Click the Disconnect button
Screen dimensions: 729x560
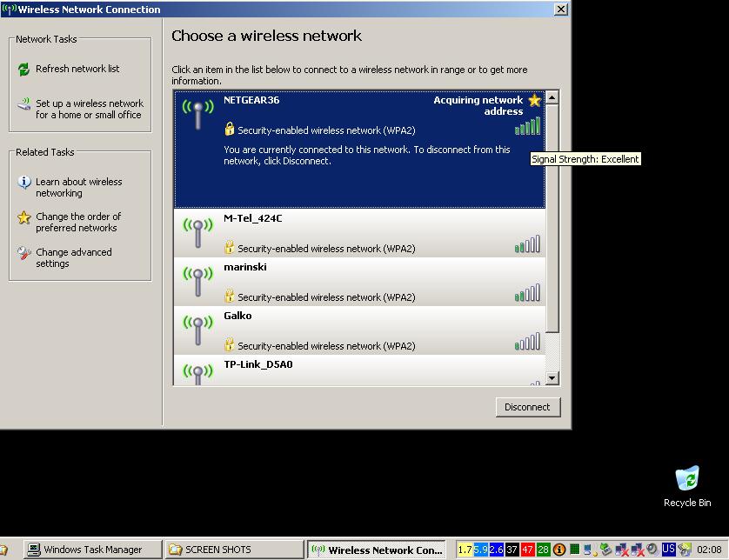(528, 407)
